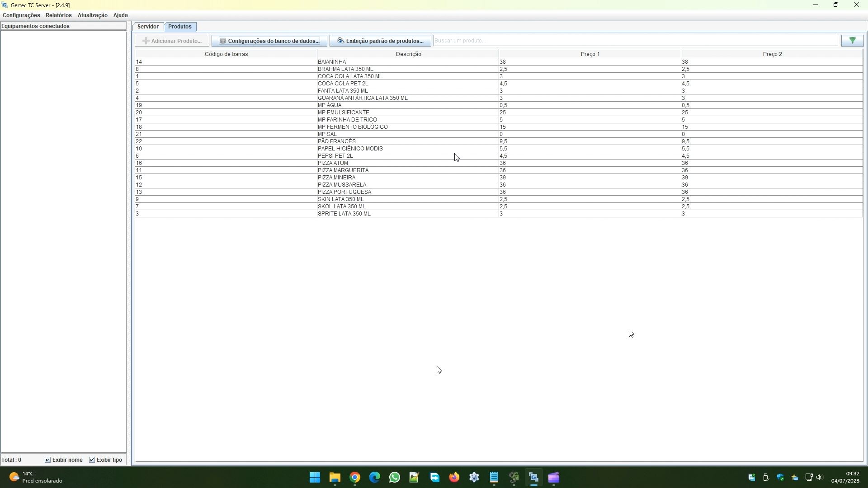Select the PÃO FRANCÊS row

499,141
